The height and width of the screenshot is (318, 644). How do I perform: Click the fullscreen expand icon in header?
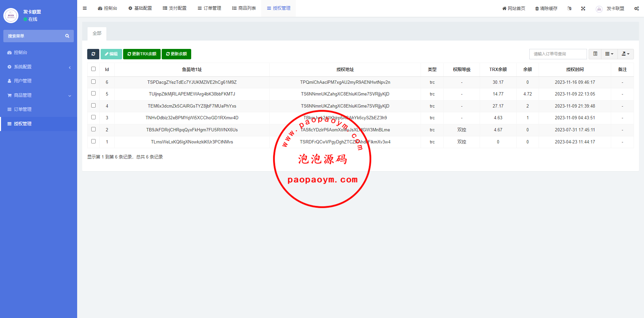click(583, 8)
